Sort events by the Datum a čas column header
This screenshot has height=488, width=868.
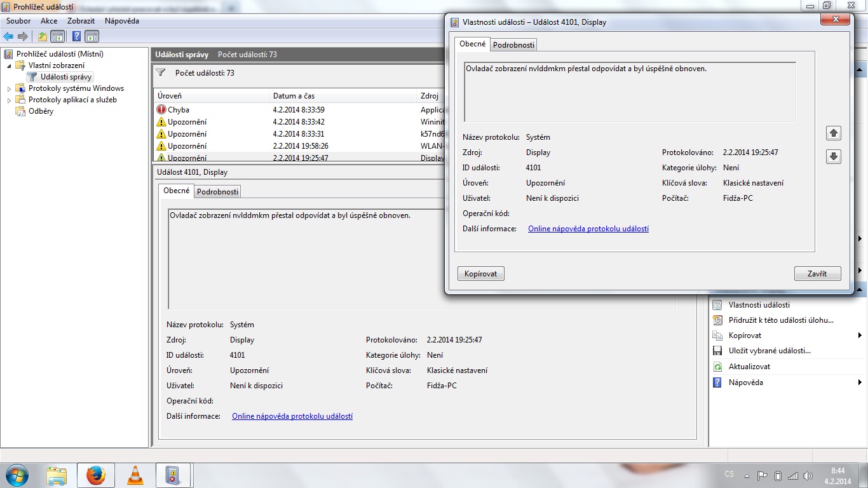point(344,96)
